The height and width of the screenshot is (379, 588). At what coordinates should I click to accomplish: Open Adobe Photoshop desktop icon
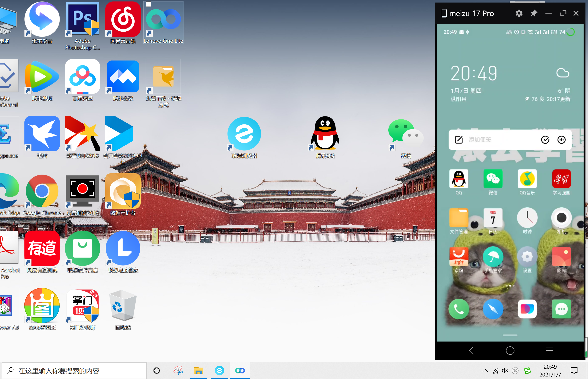click(83, 26)
